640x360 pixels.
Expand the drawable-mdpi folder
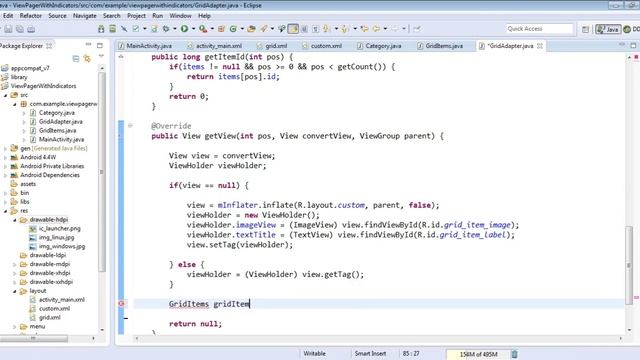point(15,264)
